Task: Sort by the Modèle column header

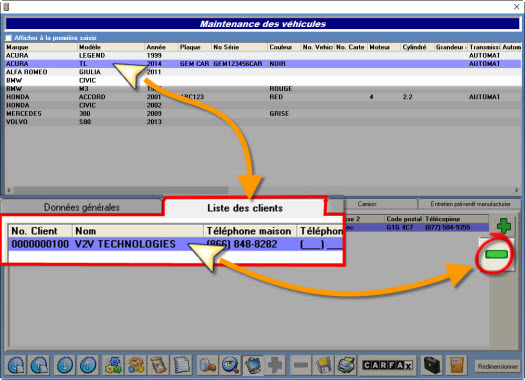Action: [x=111, y=47]
